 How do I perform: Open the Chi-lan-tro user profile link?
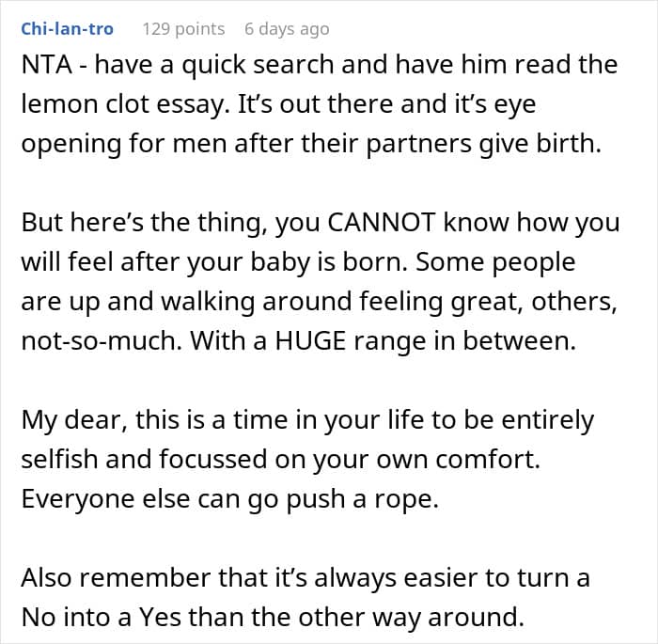pos(67,28)
